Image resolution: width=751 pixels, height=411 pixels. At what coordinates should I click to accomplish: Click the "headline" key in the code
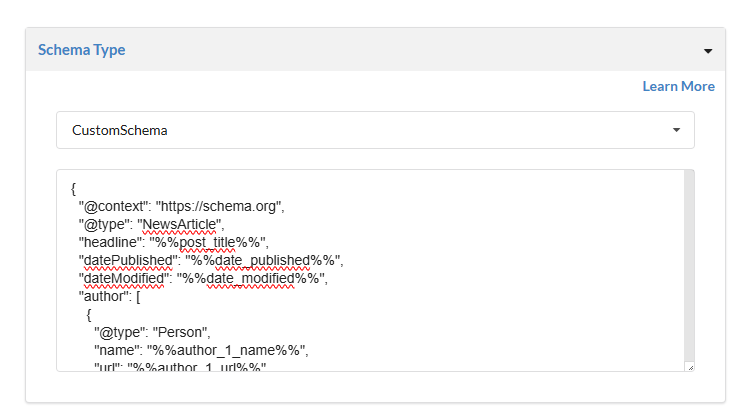pyautogui.click(x=109, y=242)
